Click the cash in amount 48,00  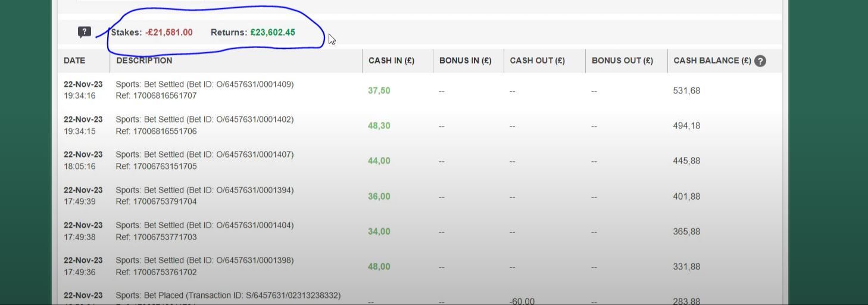(x=379, y=266)
